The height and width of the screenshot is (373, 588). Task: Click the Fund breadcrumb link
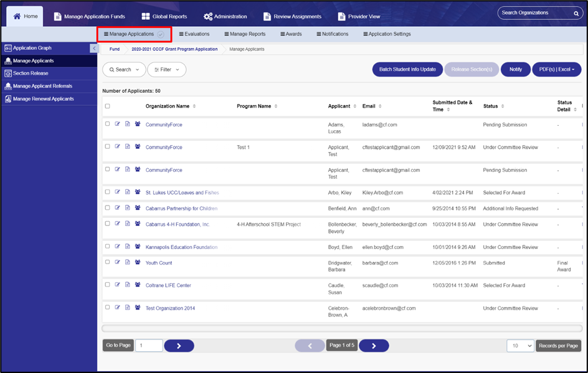[x=115, y=49]
